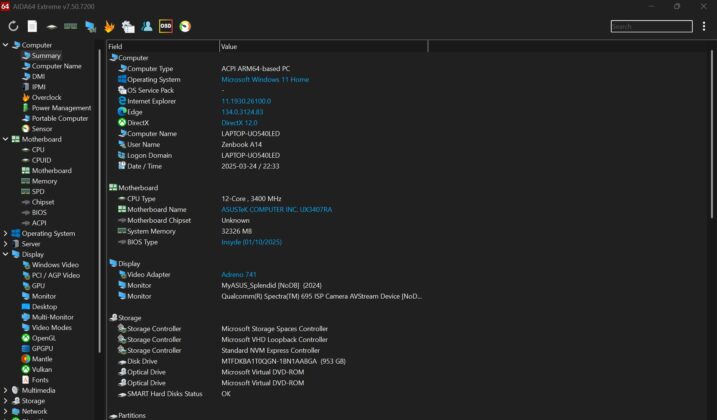
Task: Click the Insyde BIOS type link
Action: tap(251, 242)
